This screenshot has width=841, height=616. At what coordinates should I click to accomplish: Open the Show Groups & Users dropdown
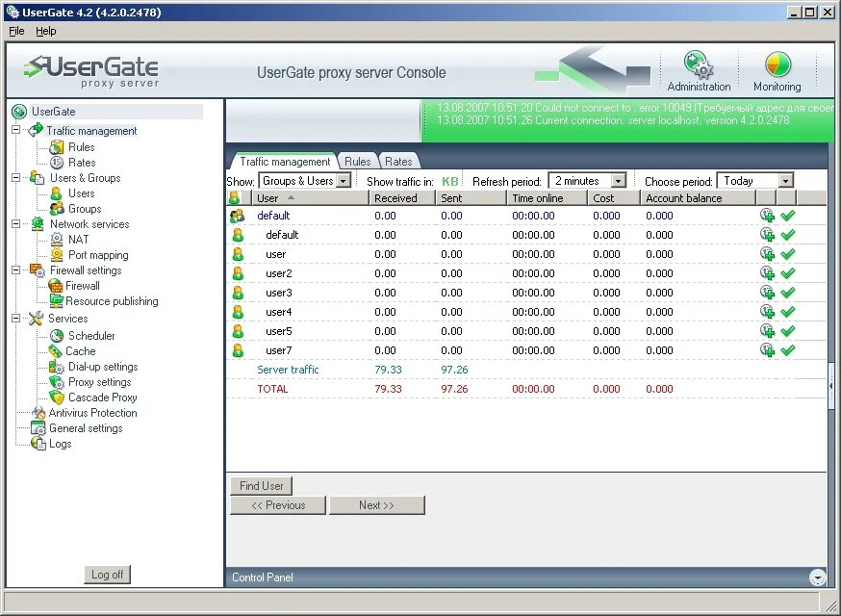[344, 181]
